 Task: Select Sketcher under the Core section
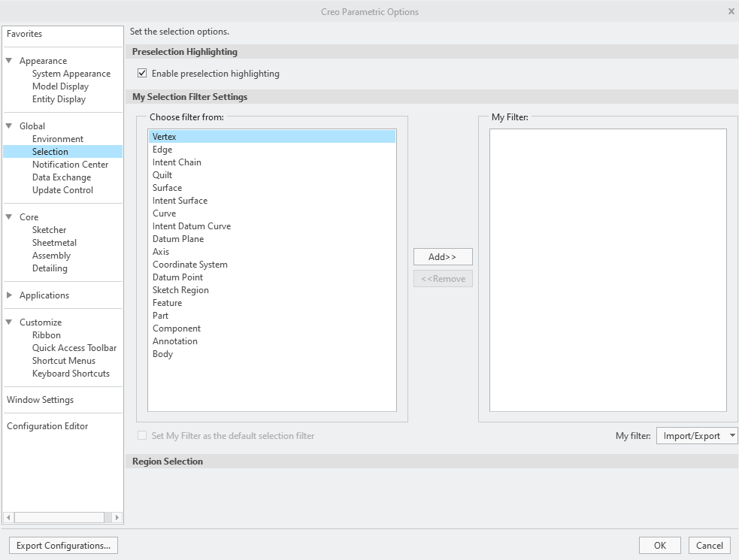click(x=50, y=229)
